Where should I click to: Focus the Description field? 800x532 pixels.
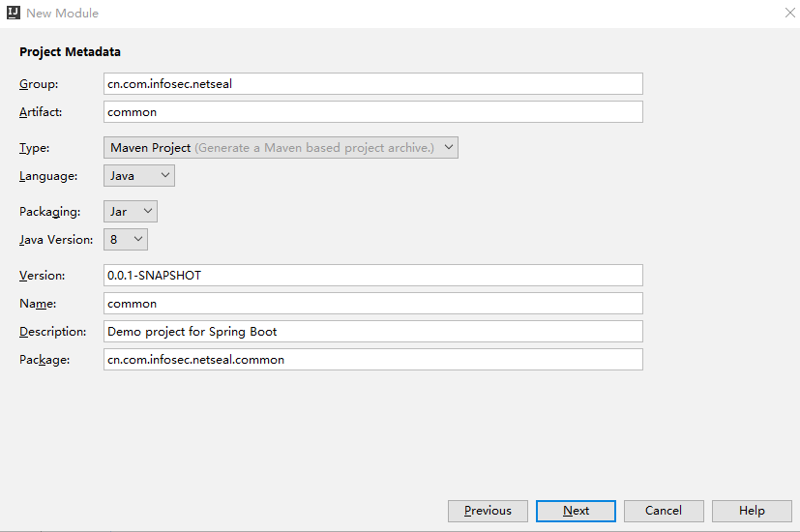(x=373, y=331)
